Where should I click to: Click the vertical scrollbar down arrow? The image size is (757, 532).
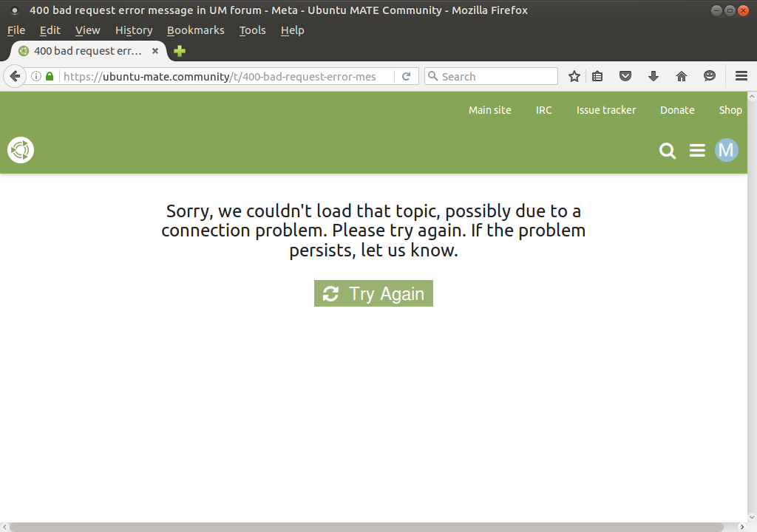tap(752, 517)
